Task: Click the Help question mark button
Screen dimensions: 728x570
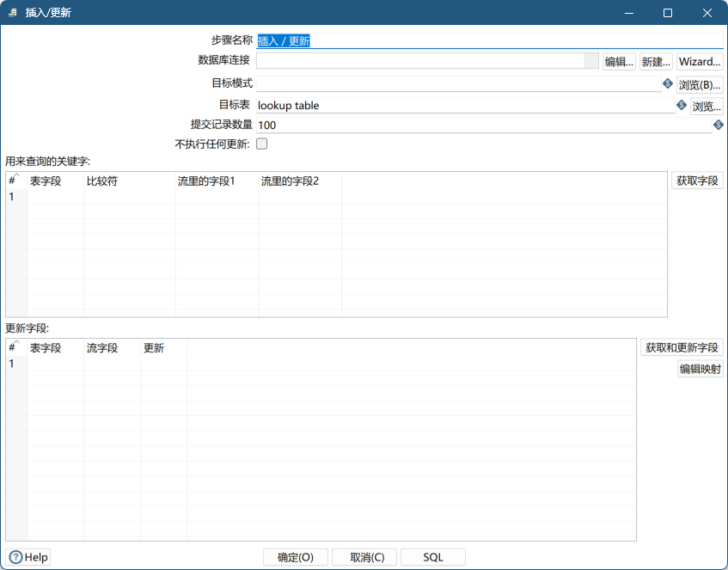Action: point(28,557)
